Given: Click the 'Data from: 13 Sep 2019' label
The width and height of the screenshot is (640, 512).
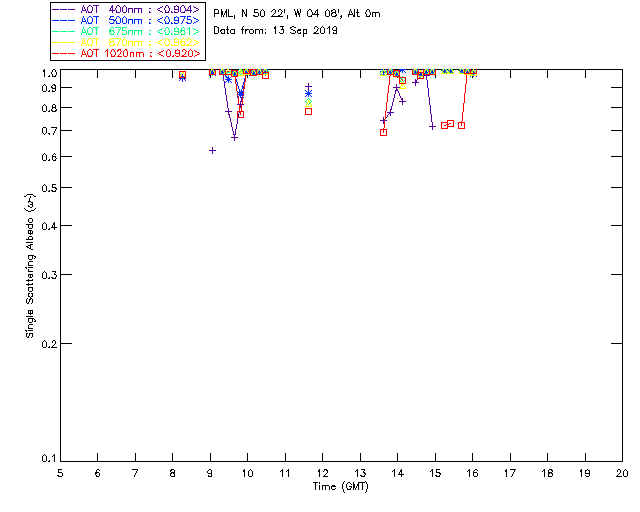Looking at the screenshot, I should pos(275,31).
